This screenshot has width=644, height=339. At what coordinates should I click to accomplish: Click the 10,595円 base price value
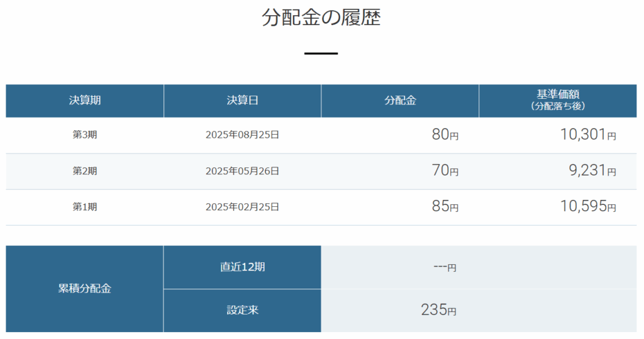point(587,206)
